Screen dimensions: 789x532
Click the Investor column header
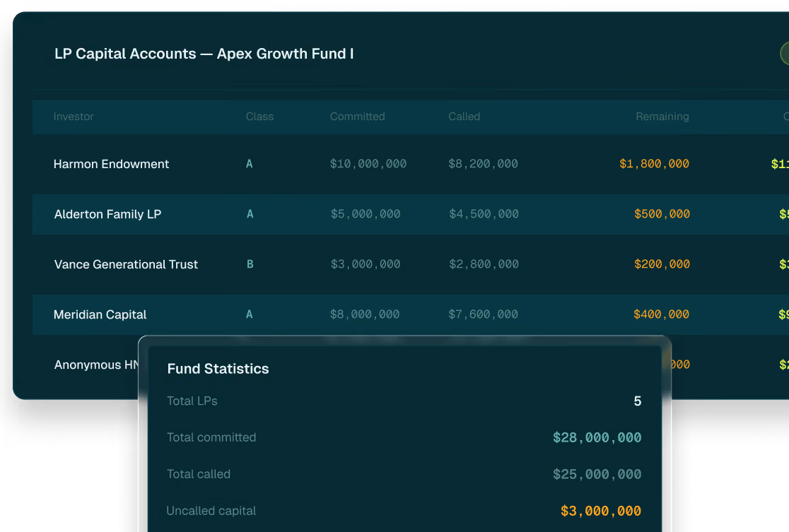(74, 117)
